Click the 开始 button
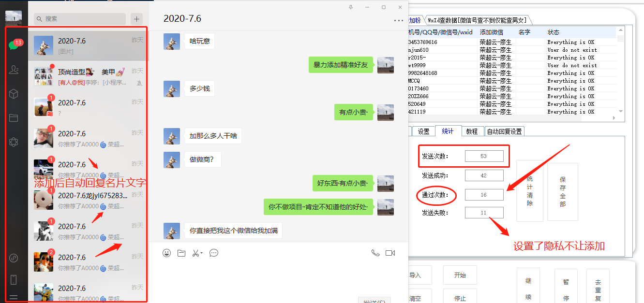644x303 pixels. coord(460,275)
